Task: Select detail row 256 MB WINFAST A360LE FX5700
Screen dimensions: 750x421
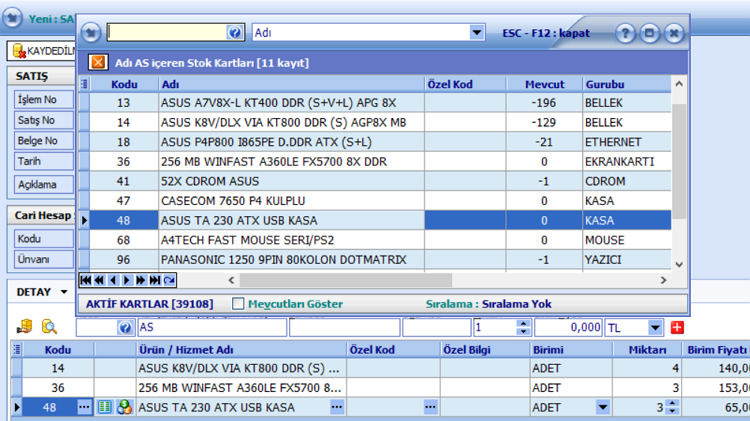Action: click(x=383, y=388)
